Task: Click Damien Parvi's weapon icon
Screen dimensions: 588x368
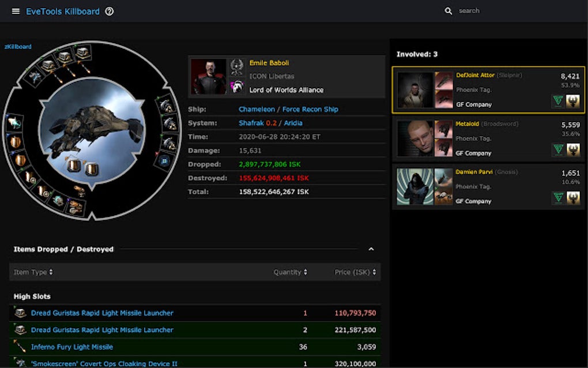Action: tap(443, 196)
